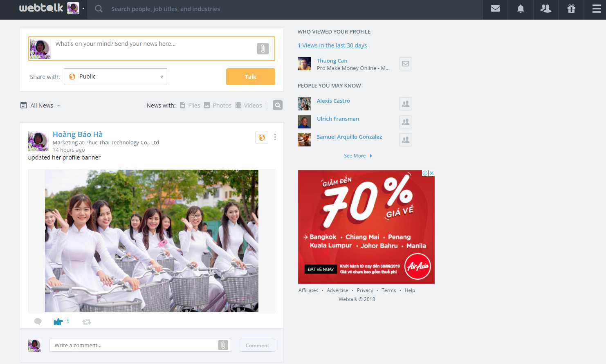Open 1 Views in last 30 days link
The width and height of the screenshot is (606, 364).
[332, 45]
